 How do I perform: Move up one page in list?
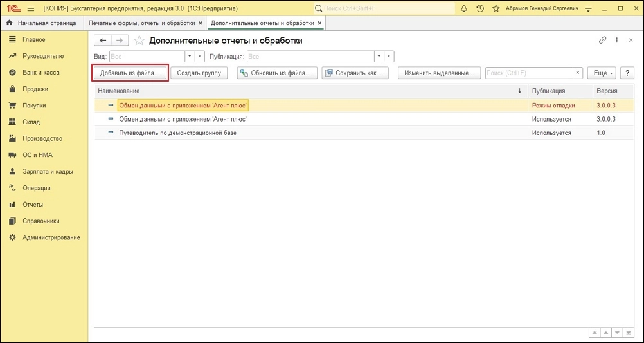(x=606, y=332)
